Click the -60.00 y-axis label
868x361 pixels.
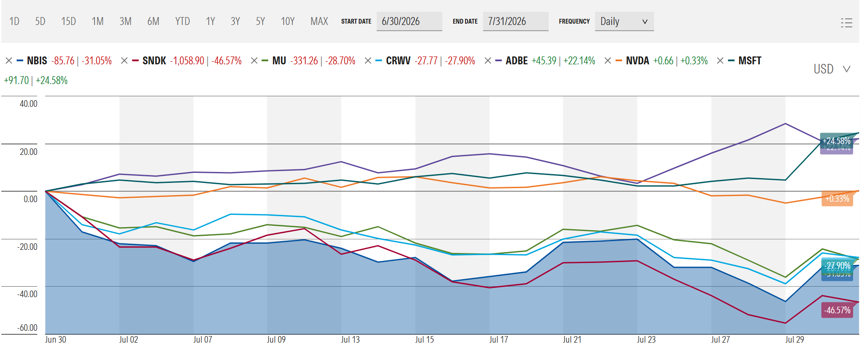27,328
